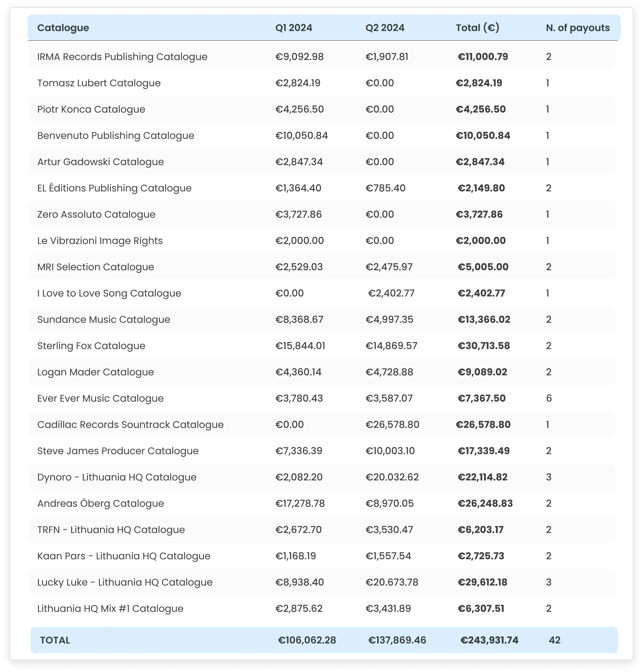Select the Artur Gadowski Catalogue name
The height and width of the screenshot is (672, 643).
point(100,162)
